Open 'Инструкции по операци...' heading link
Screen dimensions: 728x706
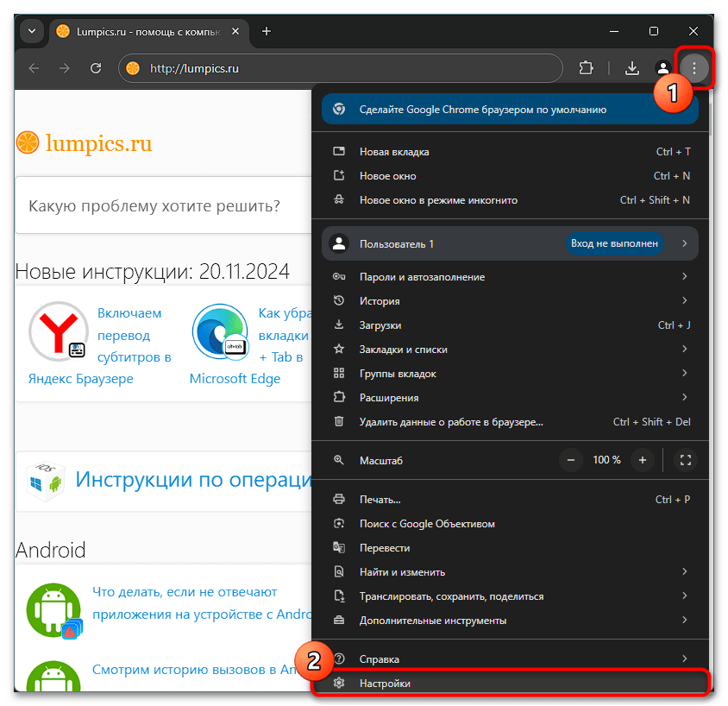pos(193,480)
